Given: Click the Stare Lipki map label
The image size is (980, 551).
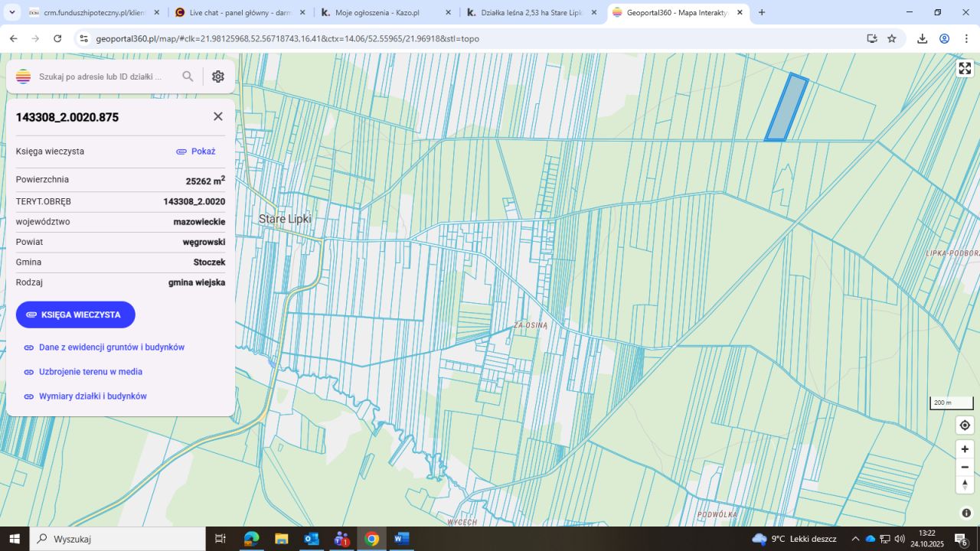Looking at the screenshot, I should click(285, 220).
